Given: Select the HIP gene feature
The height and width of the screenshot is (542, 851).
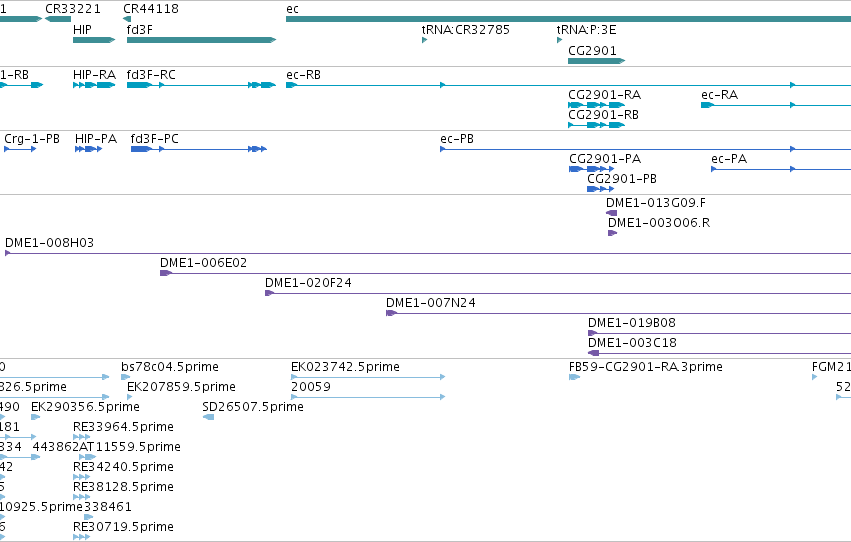Looking at the screenshot, I should (x=94, y=40).
